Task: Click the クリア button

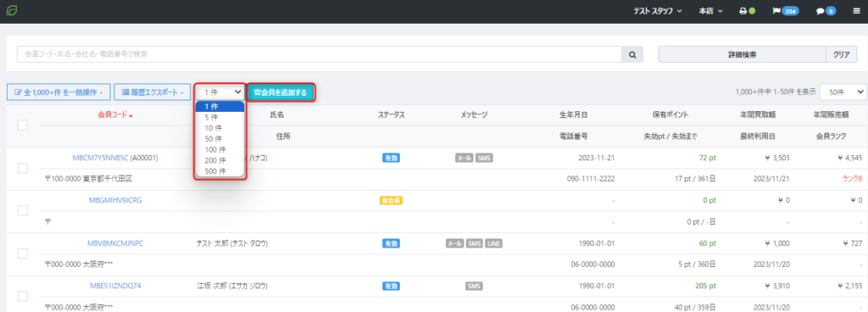Action: (x=842, y=54)
